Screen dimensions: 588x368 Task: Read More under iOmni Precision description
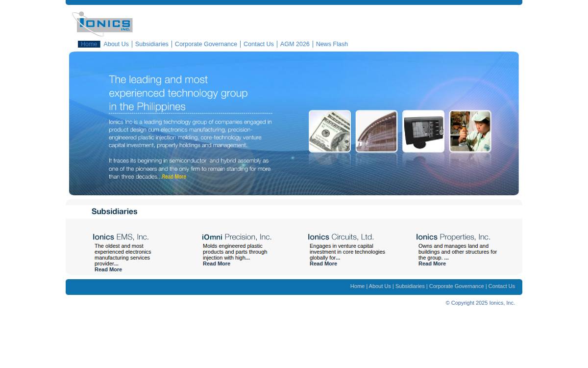pyautogui.click(x=217, y=263)
